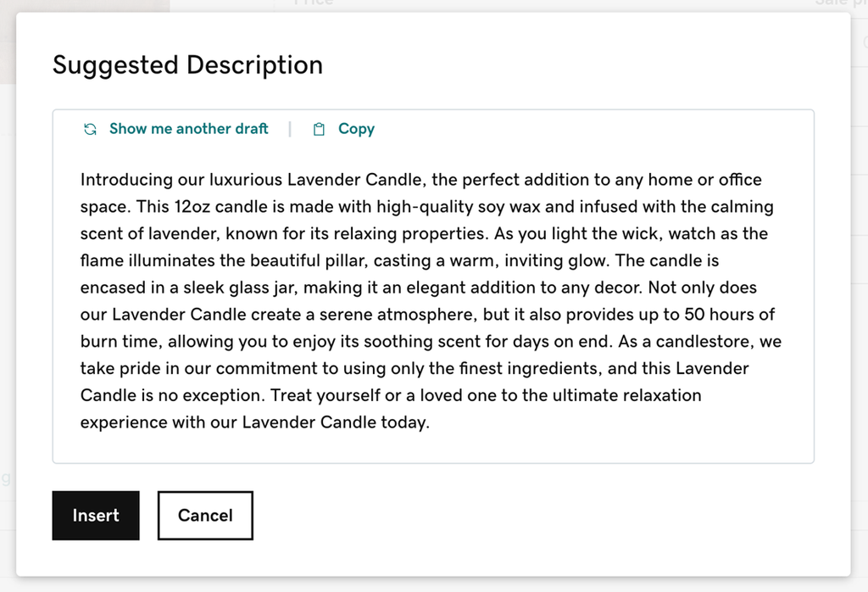Click the text '50 hours of' burn time
868x592 pixels.
coord(729,315)
